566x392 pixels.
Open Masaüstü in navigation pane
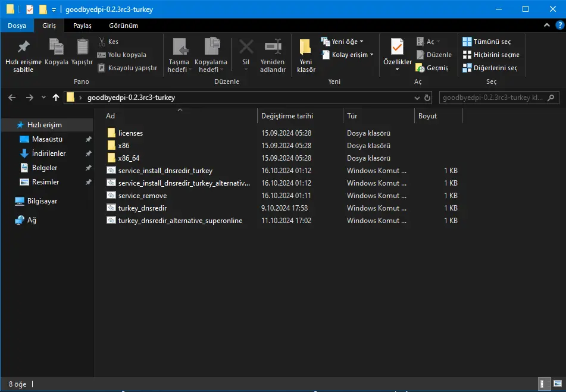pos(47,139)
